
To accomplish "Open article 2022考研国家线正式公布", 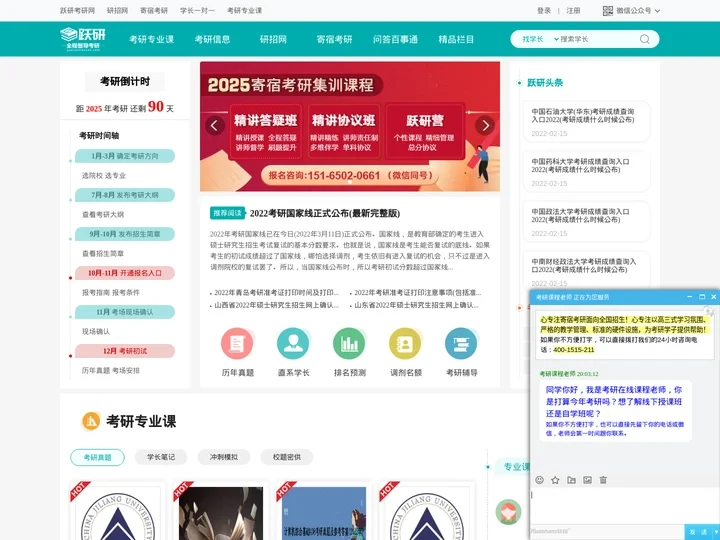I will click(325, 213).
